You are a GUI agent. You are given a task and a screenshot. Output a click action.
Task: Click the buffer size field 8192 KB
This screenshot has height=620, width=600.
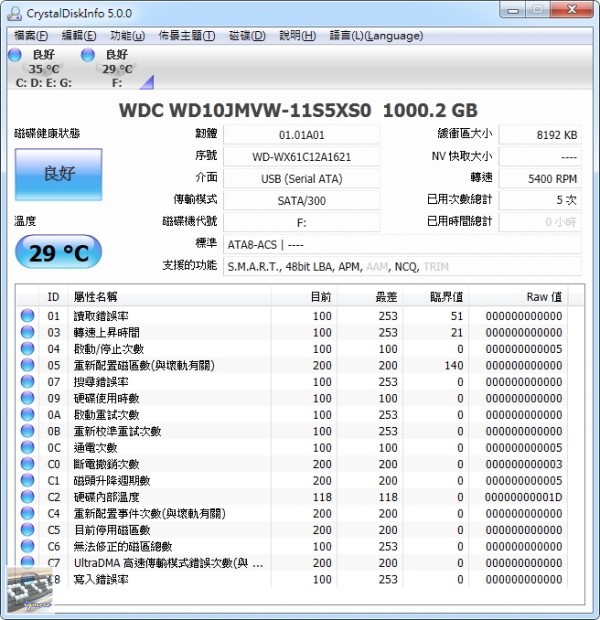pos(540,135)
